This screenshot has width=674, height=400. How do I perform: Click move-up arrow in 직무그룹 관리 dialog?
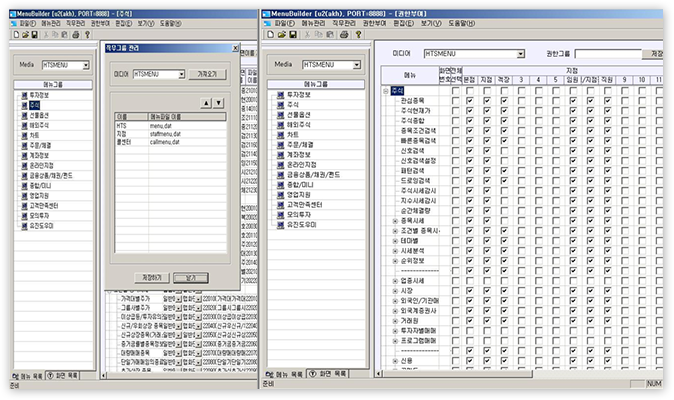click(206, 103)
